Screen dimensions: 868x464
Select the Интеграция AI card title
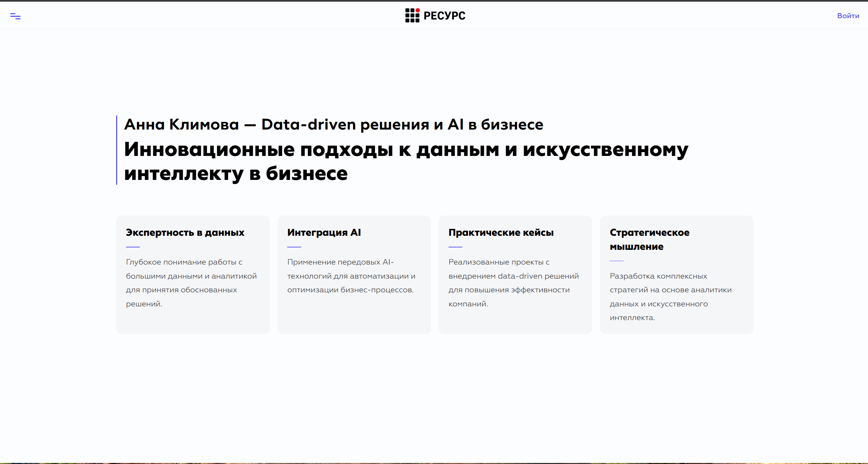pyautogui.click(x=324, y=233)
